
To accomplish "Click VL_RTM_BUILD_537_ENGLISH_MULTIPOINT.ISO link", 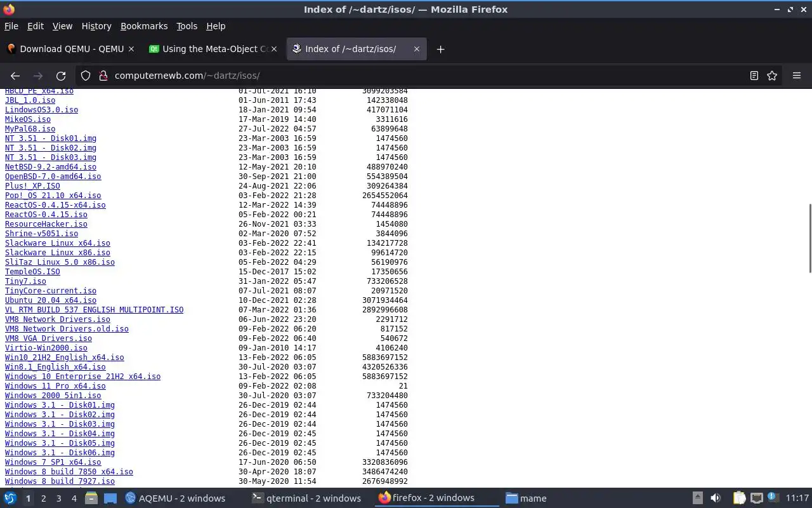I will click(94, 310).
